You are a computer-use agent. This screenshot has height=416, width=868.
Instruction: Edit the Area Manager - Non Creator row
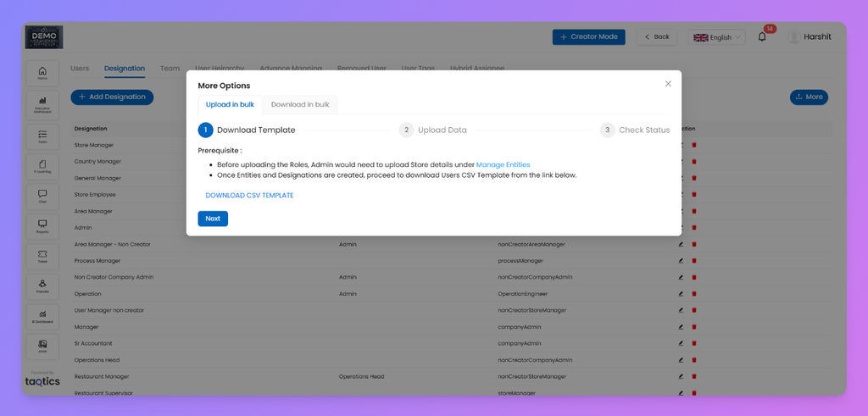(681, 244)
